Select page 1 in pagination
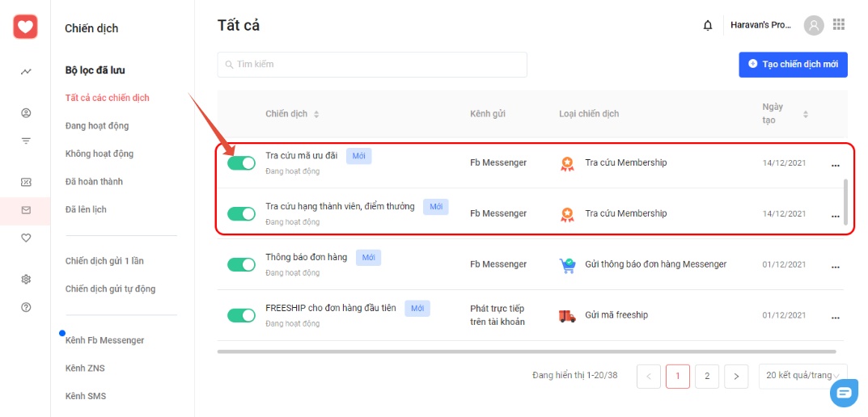This screenshot has width=868, height=417. (678, 376)
